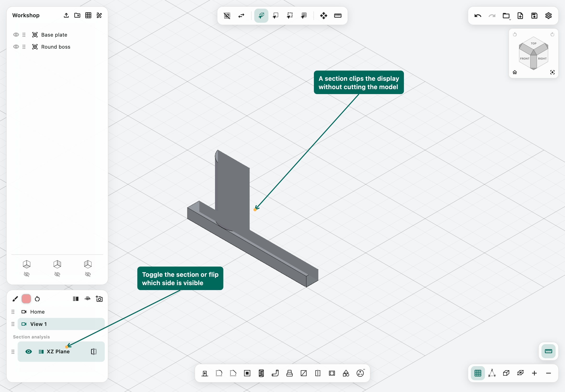Zoom in with the plus button

click(534, 373)
